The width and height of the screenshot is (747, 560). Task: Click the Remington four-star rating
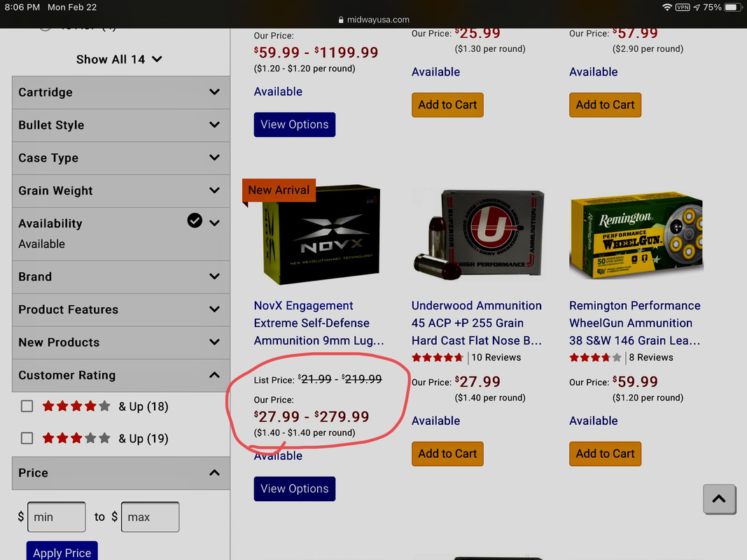[596, 357]
